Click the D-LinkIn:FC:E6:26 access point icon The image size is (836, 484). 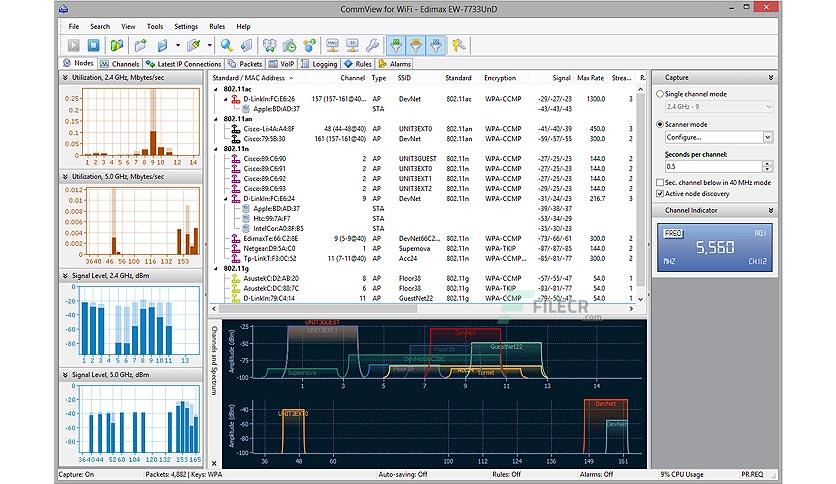pos(236,99)
